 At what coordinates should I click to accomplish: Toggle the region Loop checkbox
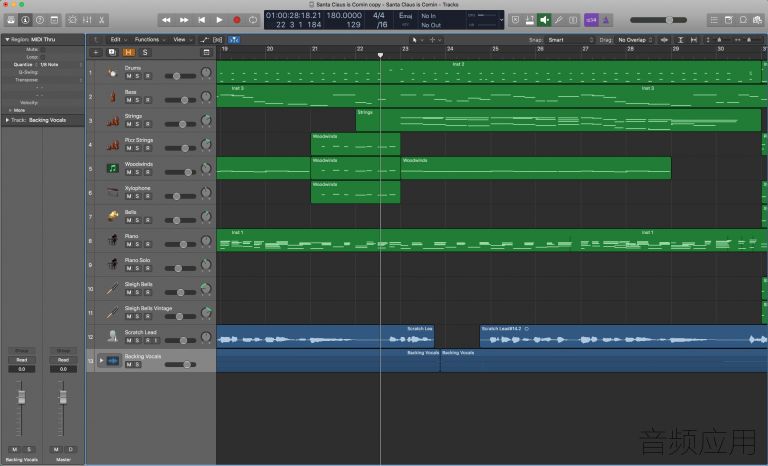(x=43, y=57)
